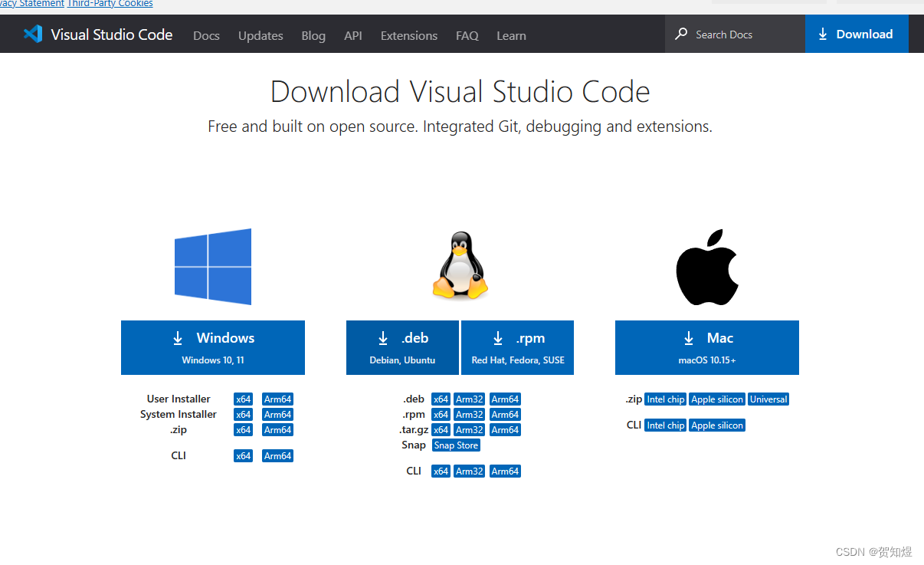Download VS Code for Mac
The width and height of the screenshot is (924, 565).
[x=707, y=347]
